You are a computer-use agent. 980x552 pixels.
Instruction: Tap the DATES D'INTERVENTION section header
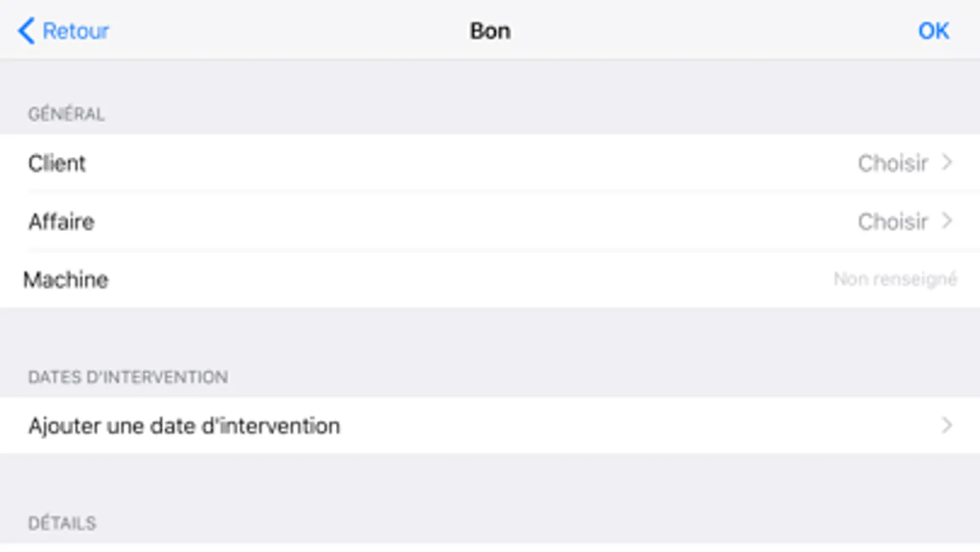click(129, 377)
